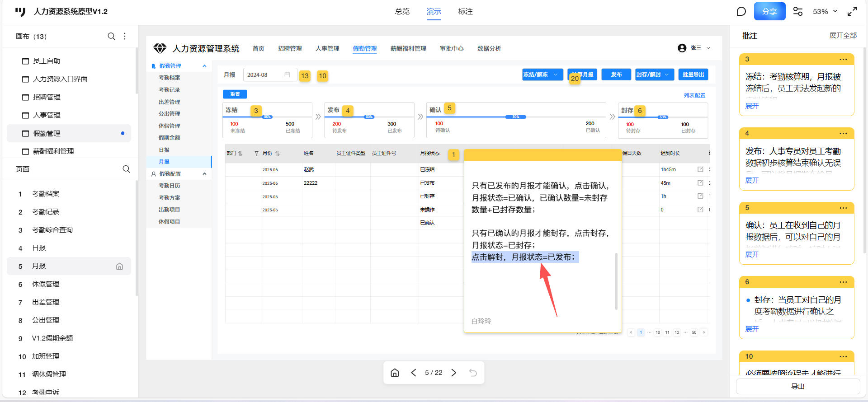
Task: Open the 53% zoom dropdown
Action: [825, 11]
